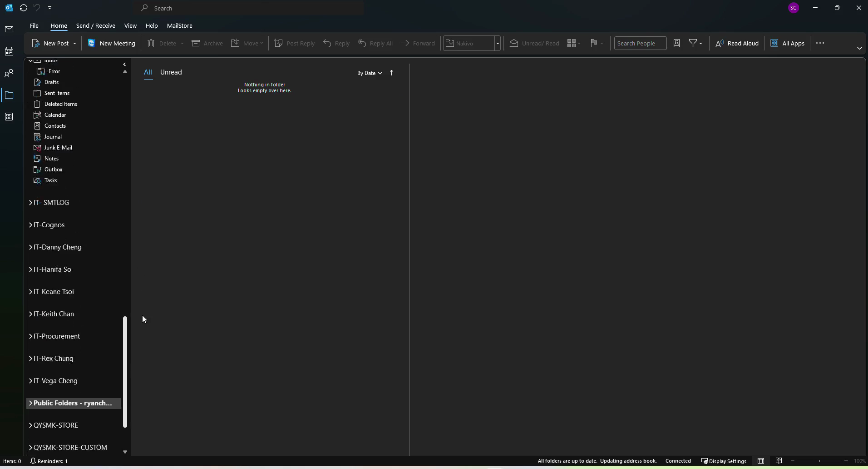
Task: Open the File menu tab
Action: coord(34,26)
